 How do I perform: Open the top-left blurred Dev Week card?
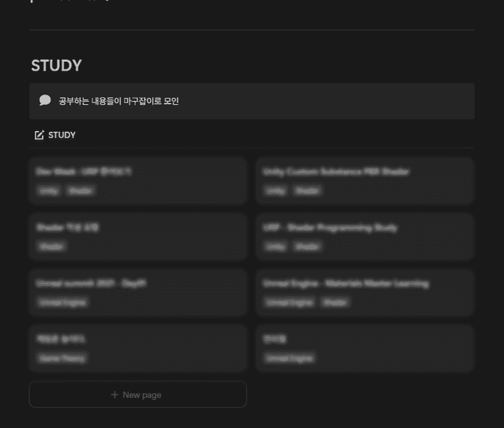tap(138, 181)
